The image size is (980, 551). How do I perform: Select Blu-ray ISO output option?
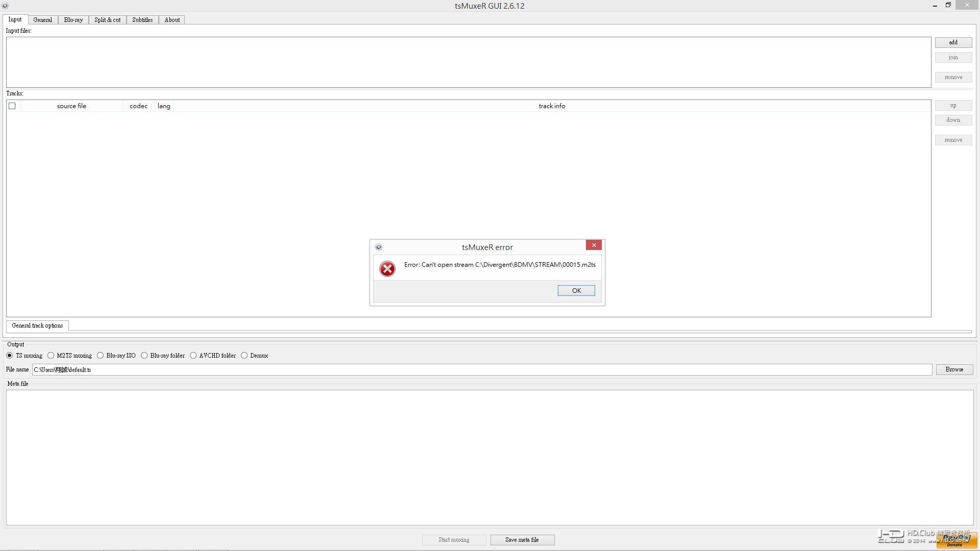point(116,356)
